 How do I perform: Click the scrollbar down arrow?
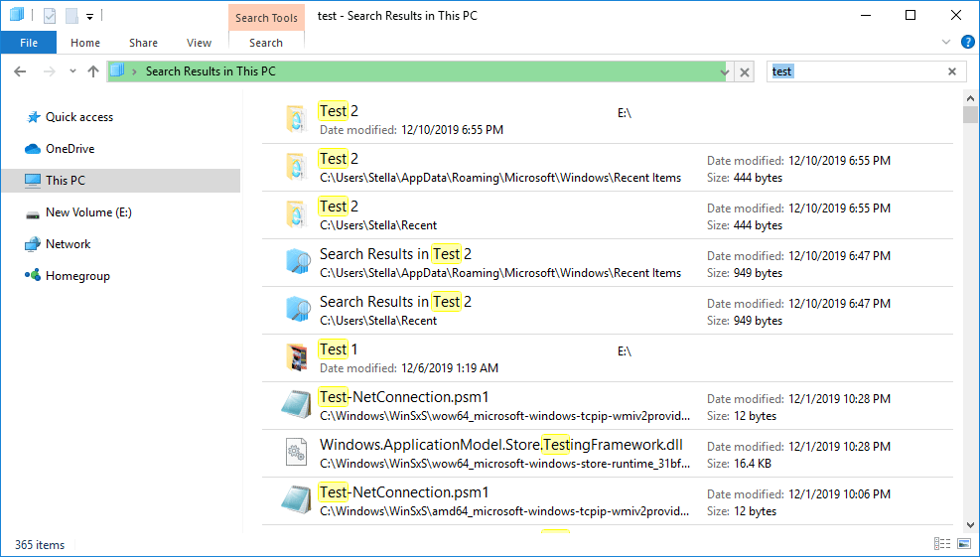tap(971, 525)
